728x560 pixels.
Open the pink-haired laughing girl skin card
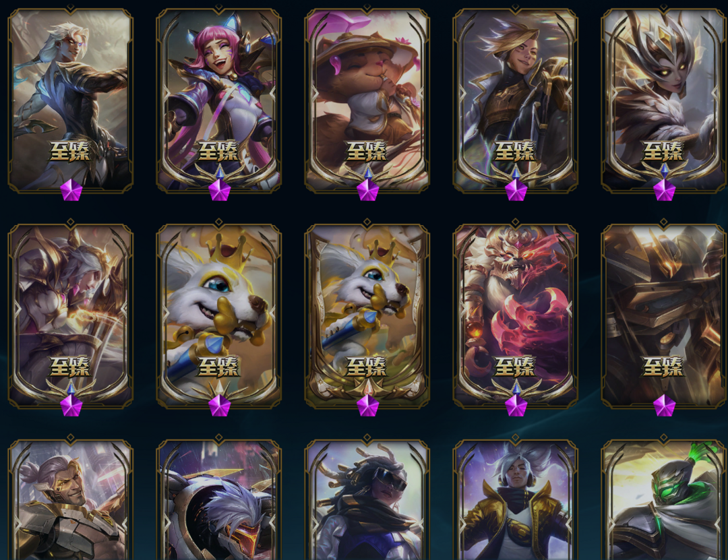[x=218, y=100]
